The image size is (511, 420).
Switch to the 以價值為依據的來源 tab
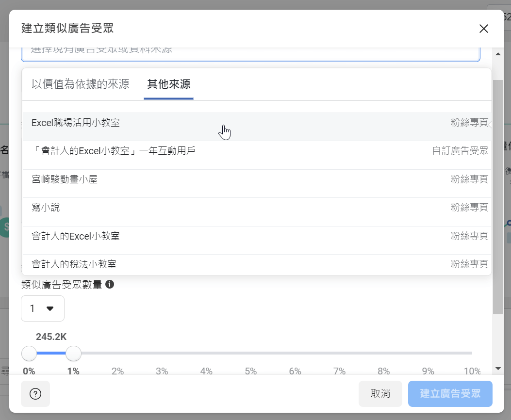click(x=80, y=84)
